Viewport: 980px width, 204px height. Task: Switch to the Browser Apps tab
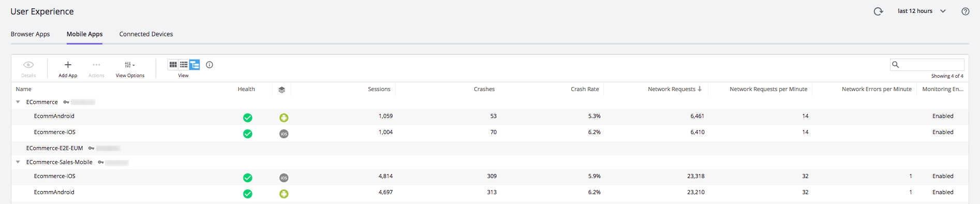tap(31, 34)
